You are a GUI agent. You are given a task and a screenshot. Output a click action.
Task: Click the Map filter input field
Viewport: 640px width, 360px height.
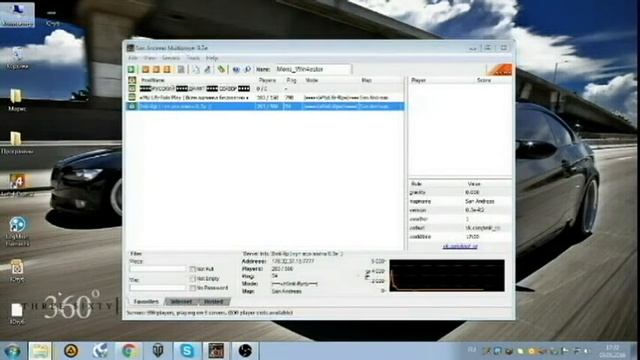[x=158, y=287]
